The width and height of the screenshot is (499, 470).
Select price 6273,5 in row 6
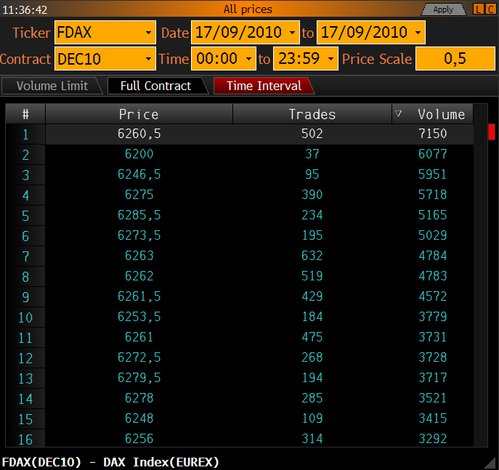click(x=139, y=235)
